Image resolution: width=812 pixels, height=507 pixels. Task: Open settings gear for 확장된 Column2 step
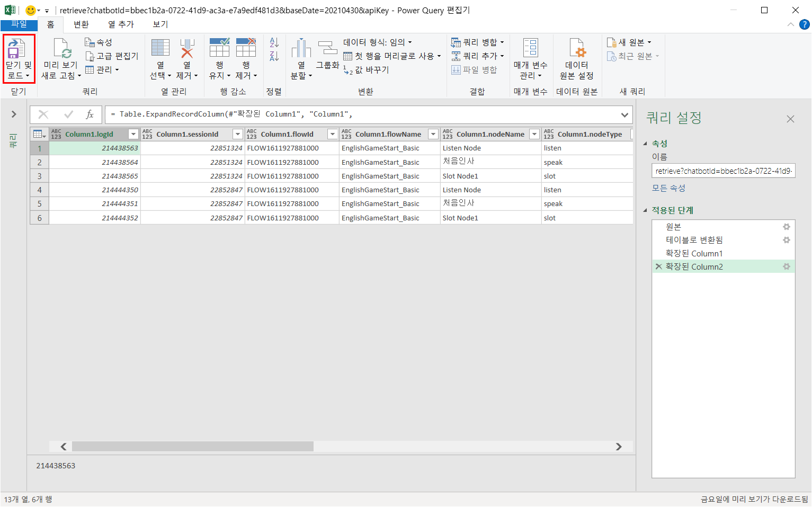pos(787,267)
